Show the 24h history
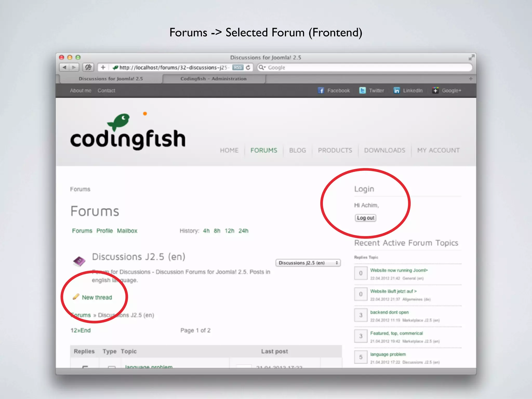Image resolution: width=532 pixels, height=399 pixels. click(x=243, y=231)
